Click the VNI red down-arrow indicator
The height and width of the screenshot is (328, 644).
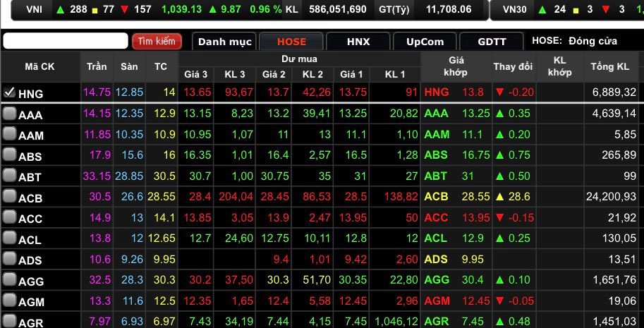point(124,10)
